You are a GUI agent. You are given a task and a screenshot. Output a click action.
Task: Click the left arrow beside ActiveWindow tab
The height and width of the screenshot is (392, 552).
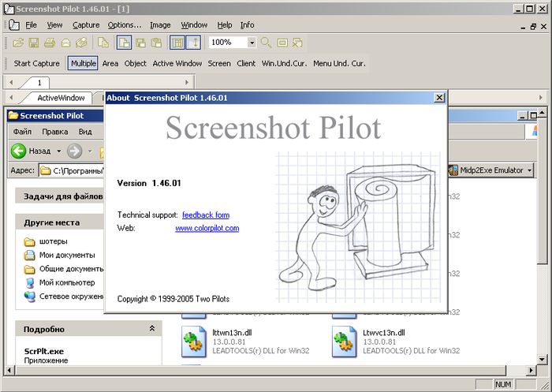(x=11, y=98)
